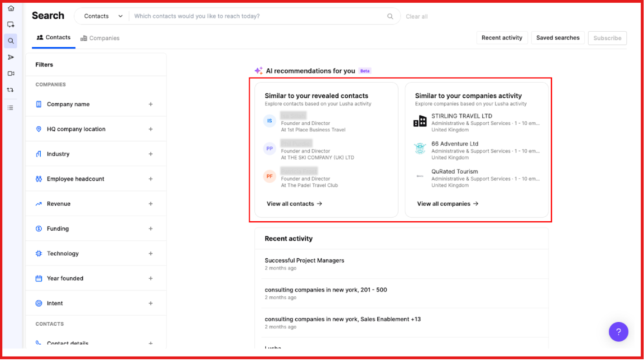Click the Industry filter icon
Screen dimensions: 644x361
coord(38,154)
